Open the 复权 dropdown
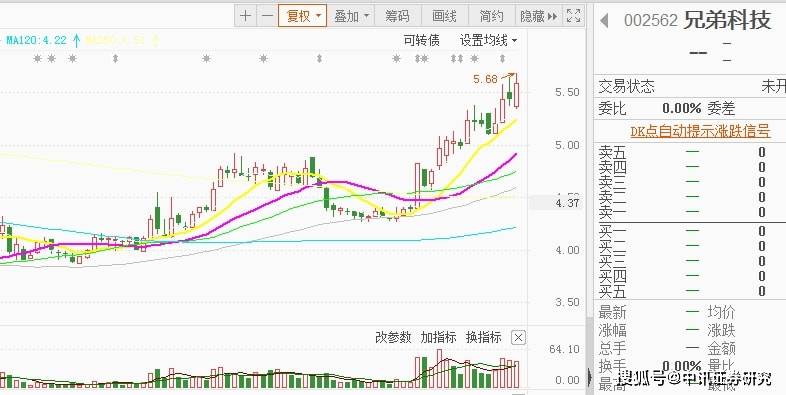The height and width of the screenshot is (395, 786). (303, 16)
